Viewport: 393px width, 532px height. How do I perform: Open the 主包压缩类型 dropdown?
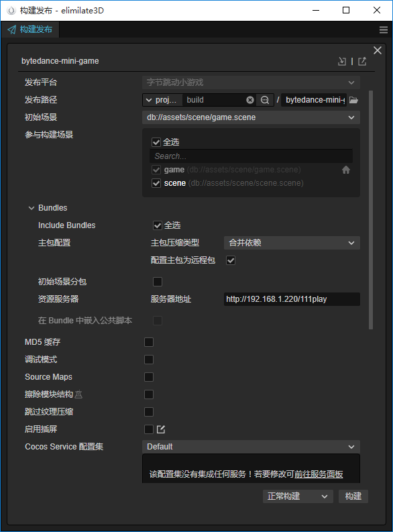point(292,243)
